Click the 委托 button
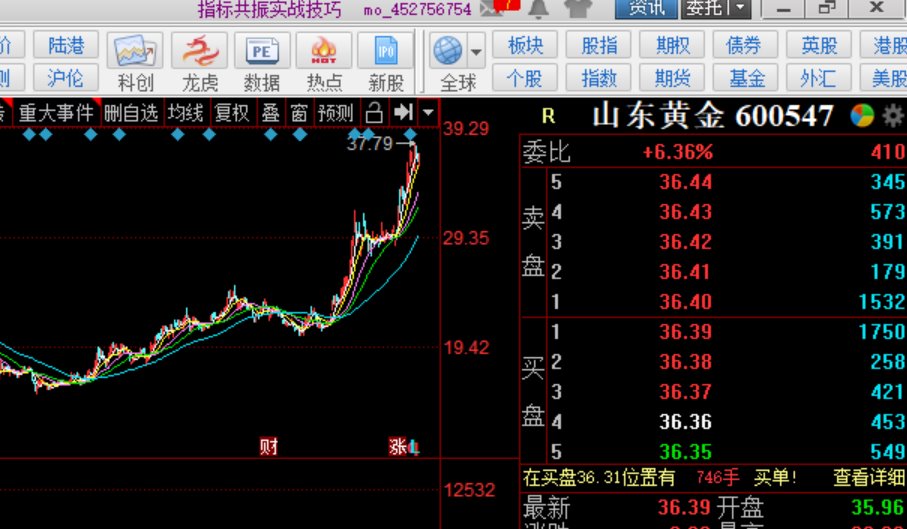 pos(705,8)
